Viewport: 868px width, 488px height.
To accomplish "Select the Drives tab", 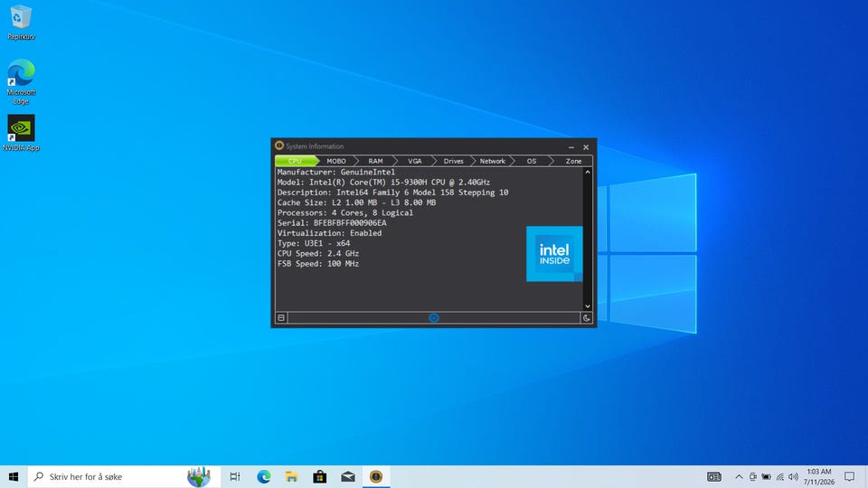I will tap(453, 161).
